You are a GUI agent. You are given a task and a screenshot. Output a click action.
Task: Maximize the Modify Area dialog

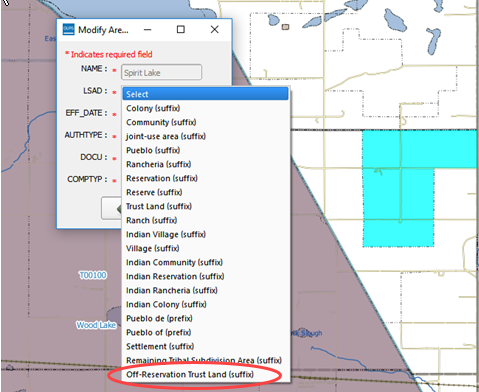(x=181, y=30)
